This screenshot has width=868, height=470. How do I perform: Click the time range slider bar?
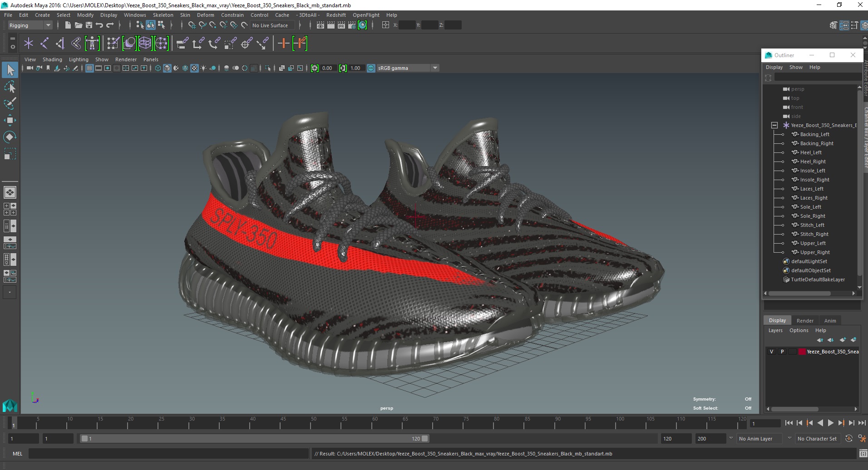tap(254, 439)
